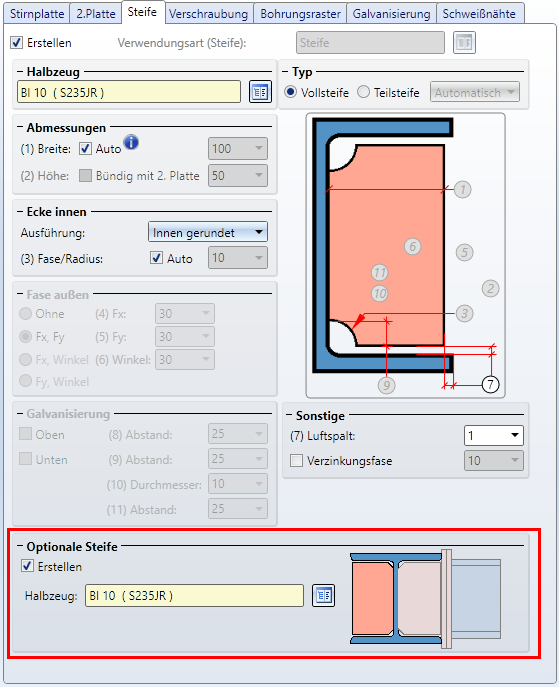Click the circled number 9 marker in diagram
The image size is (559, 687).
(x=386, y=386)
